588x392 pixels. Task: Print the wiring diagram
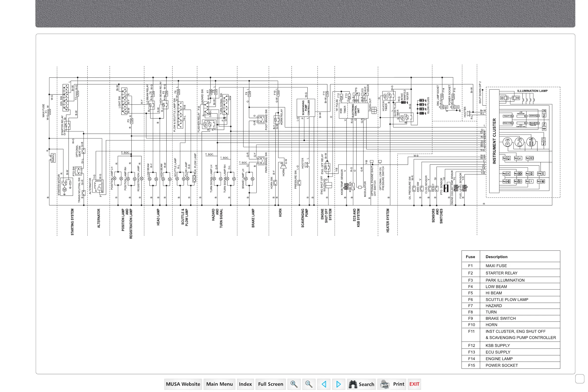(392, 384)
